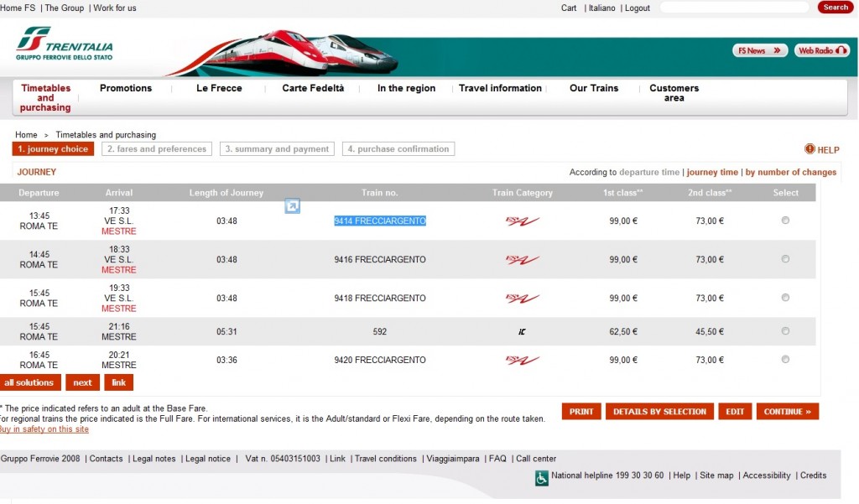
Task: Click Frecciargento category icon in 13:45 row
Action: (522, 221)
